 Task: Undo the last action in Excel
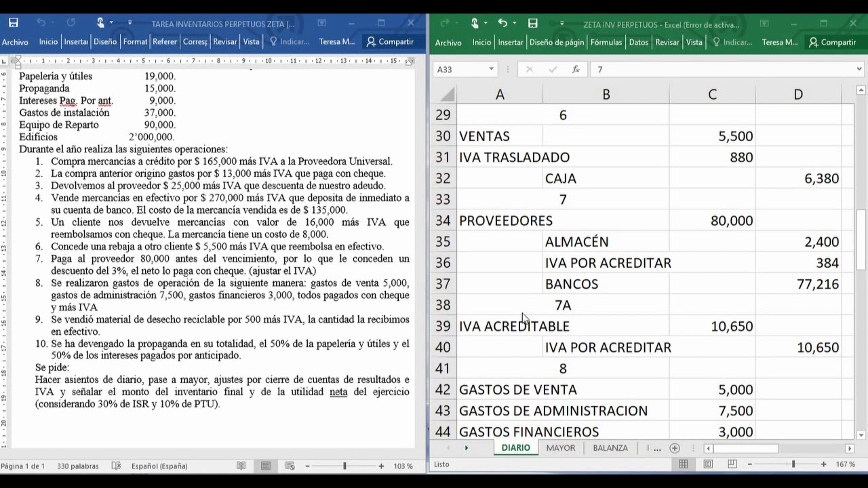tap(502, 23)
